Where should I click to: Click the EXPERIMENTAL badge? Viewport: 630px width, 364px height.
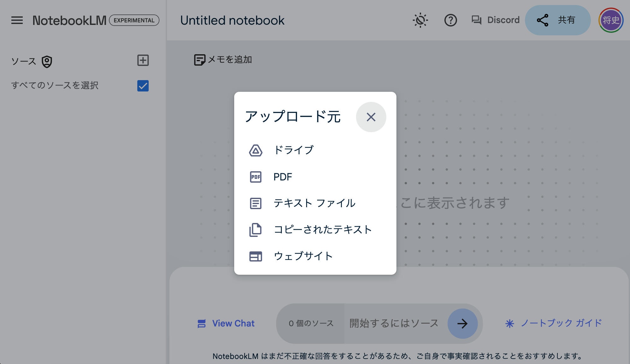tap(134, 20)
